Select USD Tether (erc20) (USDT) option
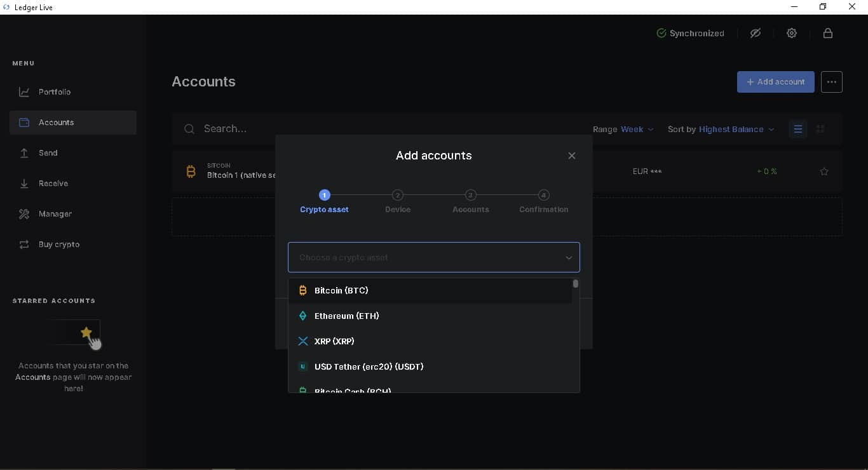The width and height of the screenshot is (868, 470). (430, 366)
